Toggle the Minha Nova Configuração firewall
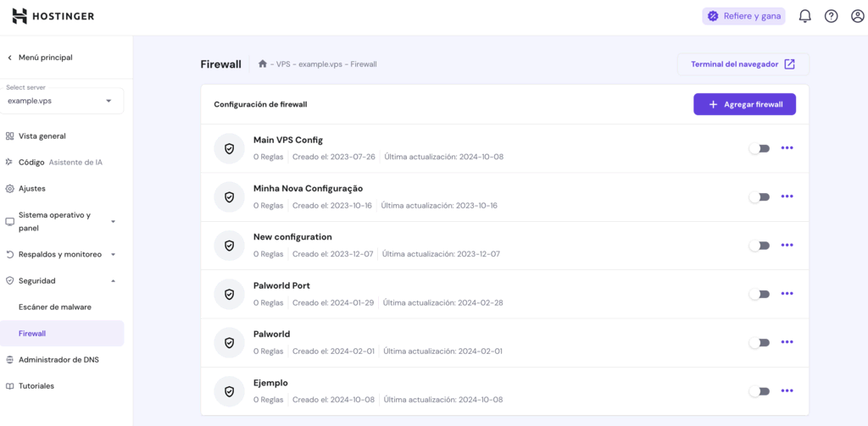The width and height of the screenshot is (868, 426). [759, 196]
